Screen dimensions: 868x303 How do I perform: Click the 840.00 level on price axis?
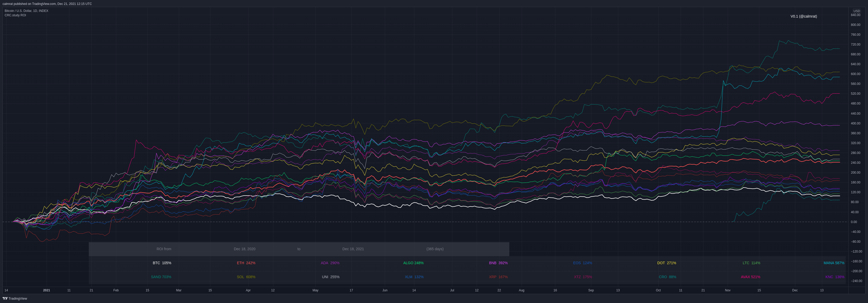(x=855, y=15)
